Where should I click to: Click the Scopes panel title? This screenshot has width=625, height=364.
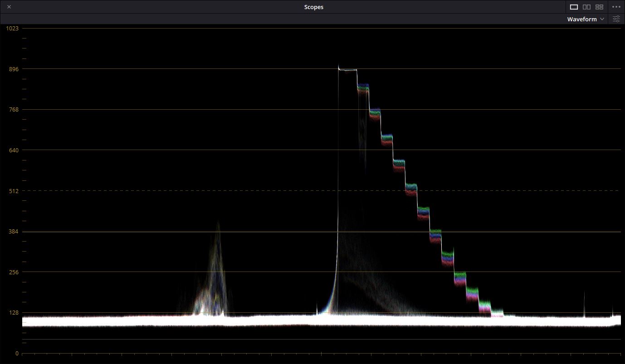tap(313, 7)
